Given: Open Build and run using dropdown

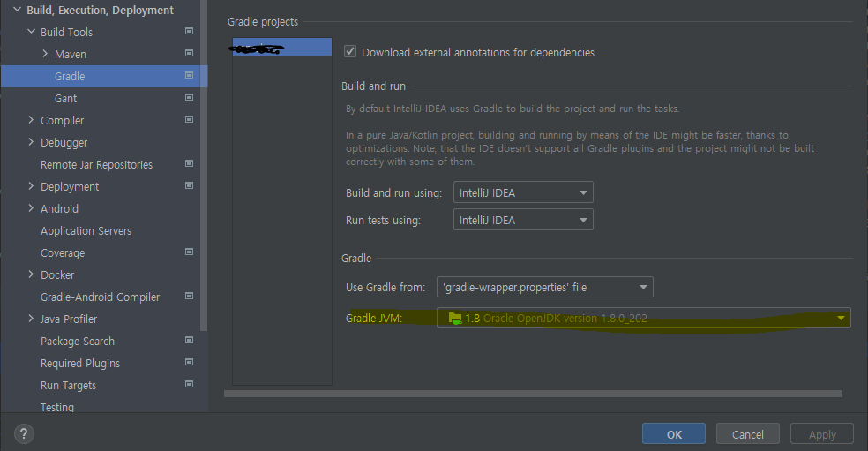Looking at the screenshot, I should tap(523, 192).
